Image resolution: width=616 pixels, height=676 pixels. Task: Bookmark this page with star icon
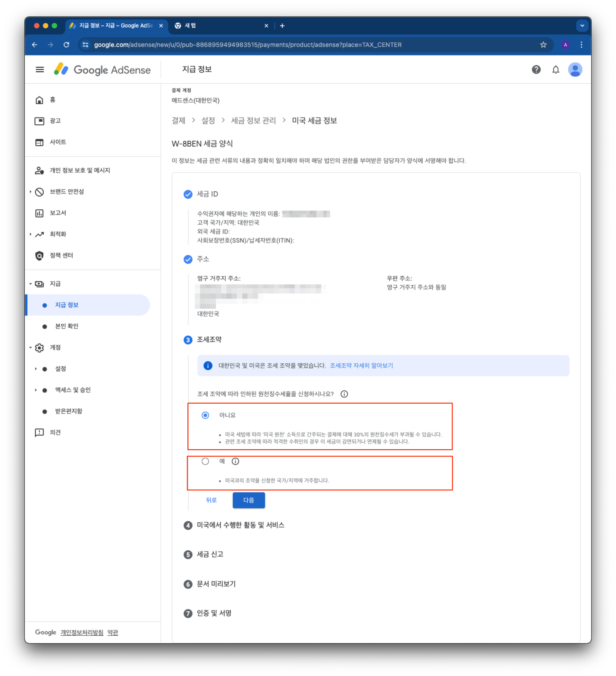[x=543, y=45]
